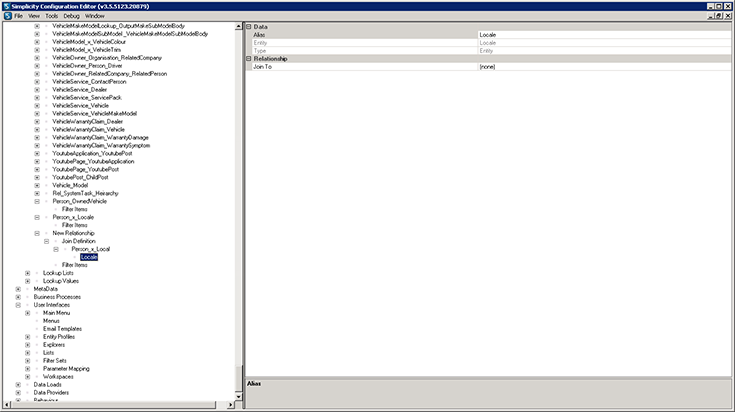
Task: Select the Join To property label
Action: (262, 67)
